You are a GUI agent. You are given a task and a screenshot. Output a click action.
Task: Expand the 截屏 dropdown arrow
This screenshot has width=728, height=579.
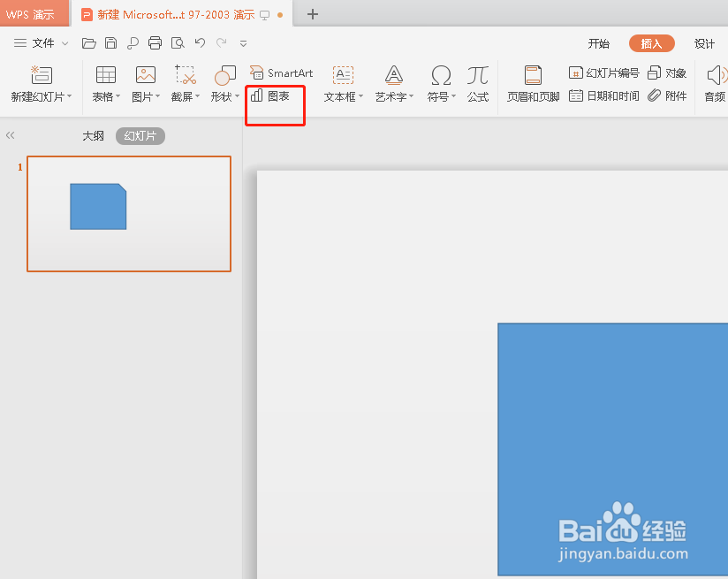coord(197,96)
